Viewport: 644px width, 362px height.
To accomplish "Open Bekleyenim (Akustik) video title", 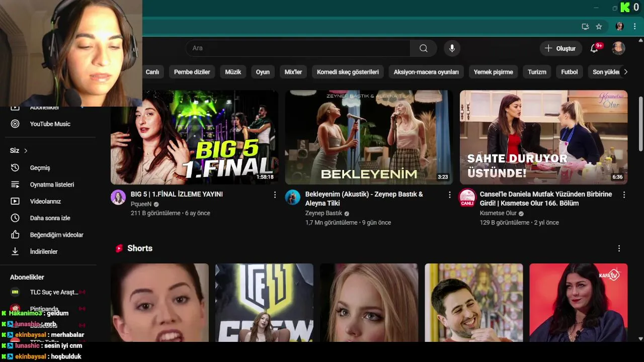I will (364, 199).
